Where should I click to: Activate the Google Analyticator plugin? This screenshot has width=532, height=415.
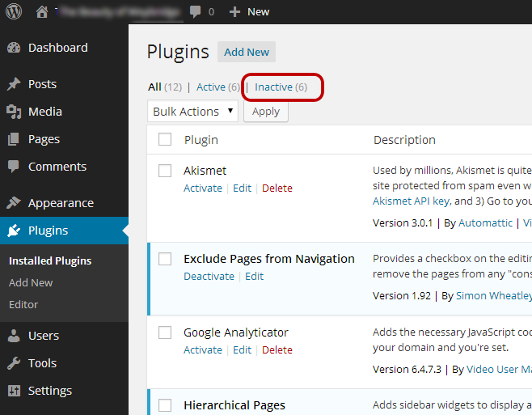pyautogui.click(x=203, y=349)
